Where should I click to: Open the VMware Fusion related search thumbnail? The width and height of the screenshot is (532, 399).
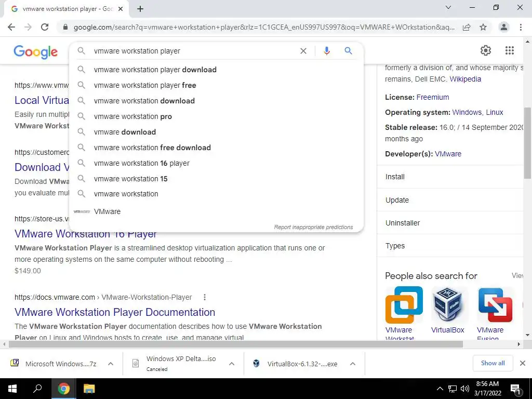click(x=495, y=305)
